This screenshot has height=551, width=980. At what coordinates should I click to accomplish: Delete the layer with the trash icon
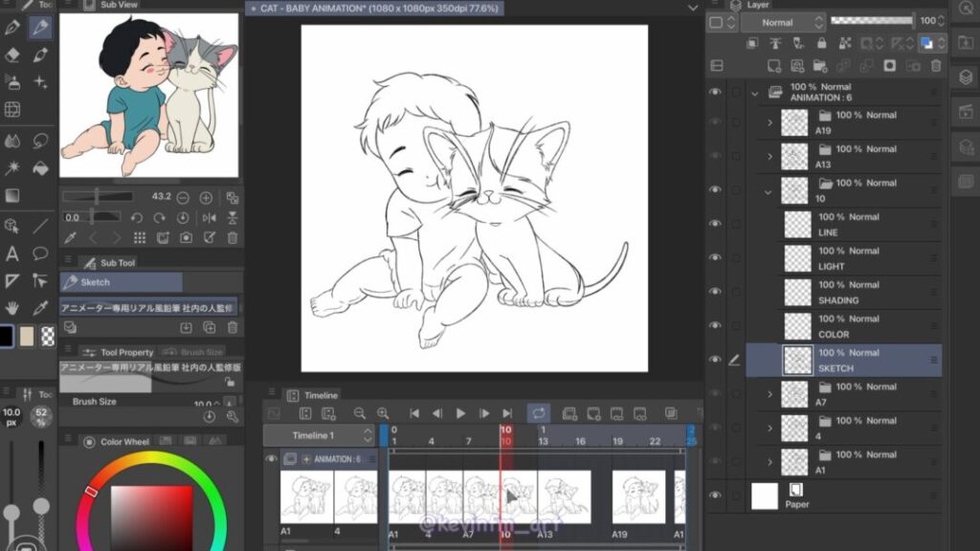click(x=936, y=65)
